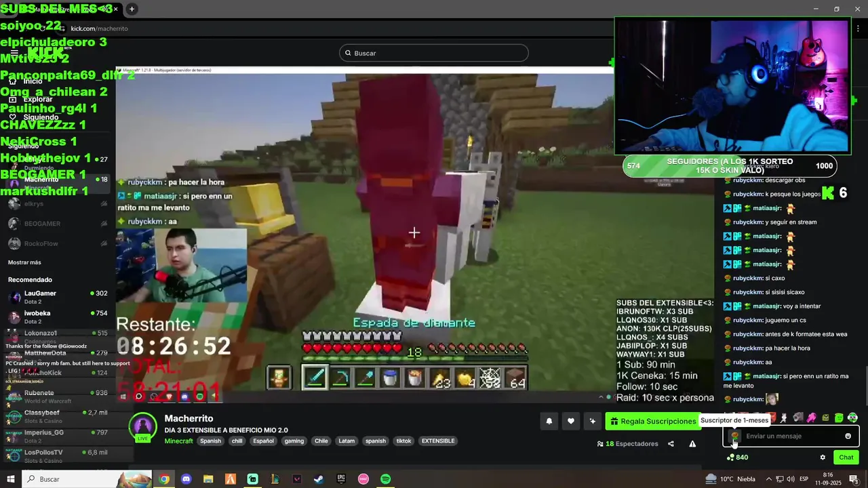Report the stream with the warning icon
The image size is (868, 488).
[692, 444]
